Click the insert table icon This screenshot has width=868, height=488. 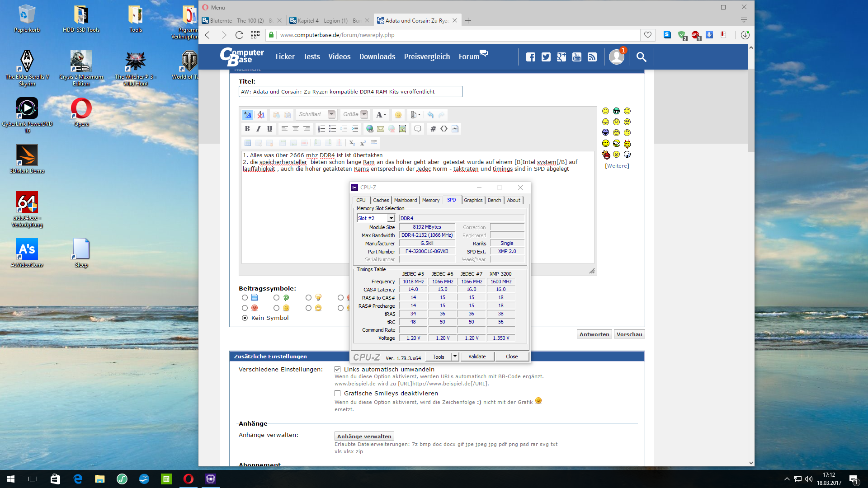tap(248, 143)
